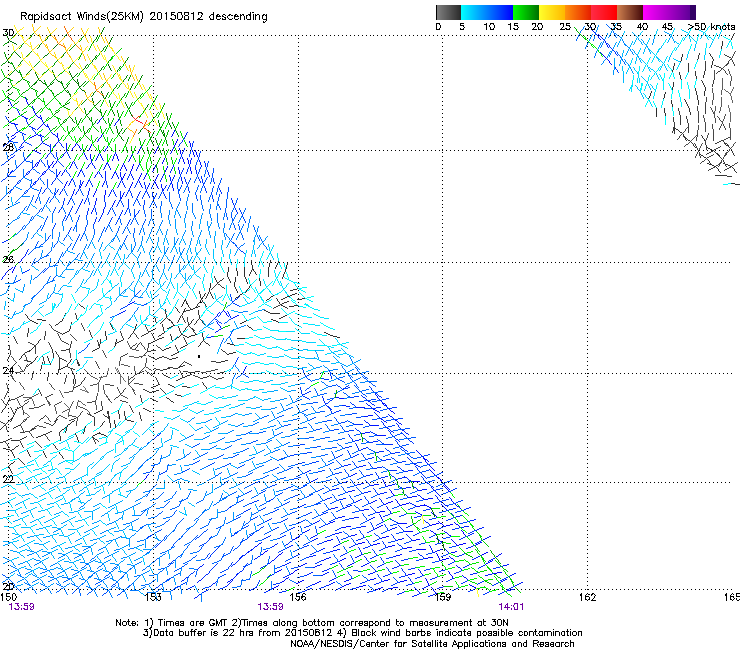
Task: Select the latitude label '22'
Action: coord(8,480)
